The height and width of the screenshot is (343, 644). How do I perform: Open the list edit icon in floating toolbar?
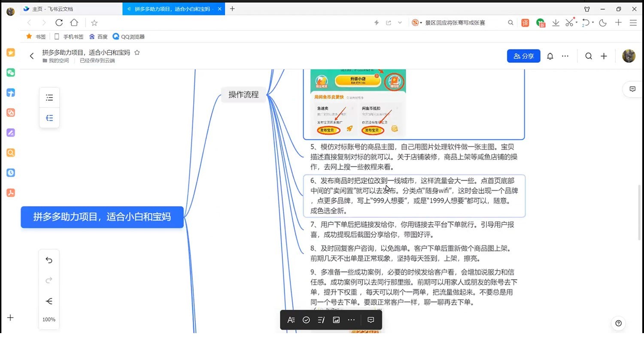[x=321, y=320]
